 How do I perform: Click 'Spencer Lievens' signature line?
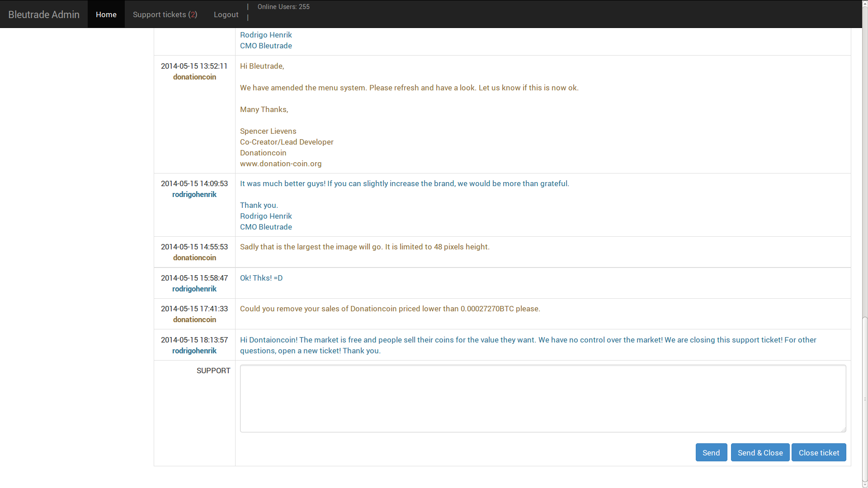(x=268, y=131)
